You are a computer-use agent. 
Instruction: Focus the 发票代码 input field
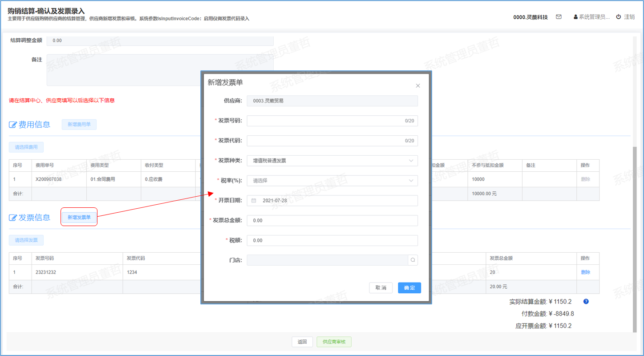tap(332, 141)
